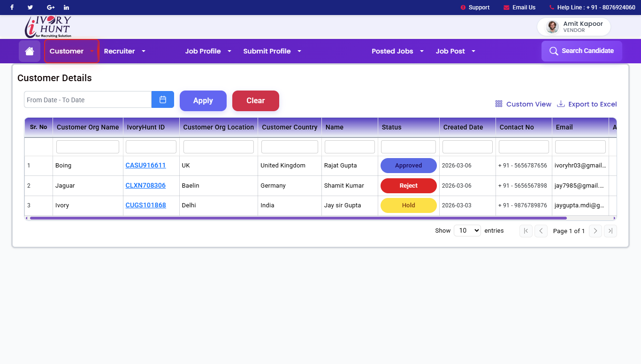Open the Job Profile menu

coord(208,51)
